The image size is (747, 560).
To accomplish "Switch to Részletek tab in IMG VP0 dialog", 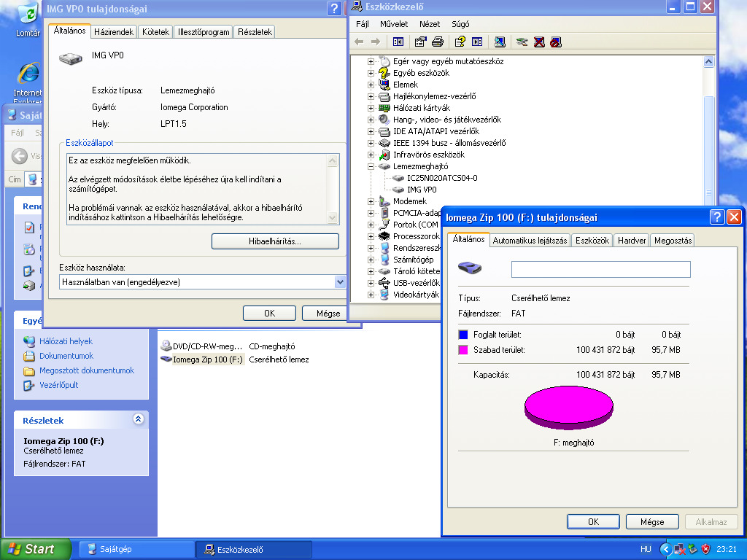I will click(255, 32).
